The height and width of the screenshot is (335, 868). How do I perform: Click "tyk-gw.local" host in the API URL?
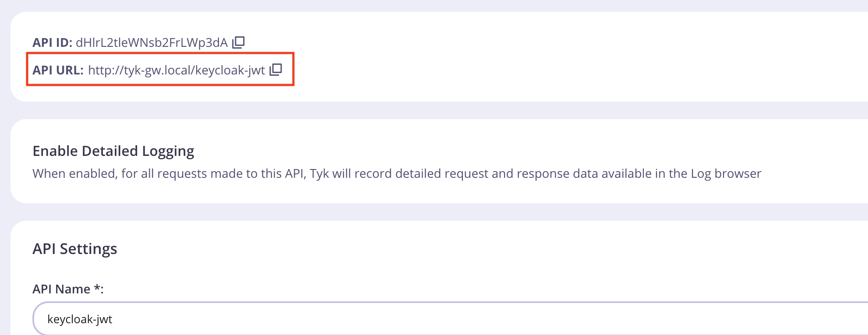tap(157, 70)
